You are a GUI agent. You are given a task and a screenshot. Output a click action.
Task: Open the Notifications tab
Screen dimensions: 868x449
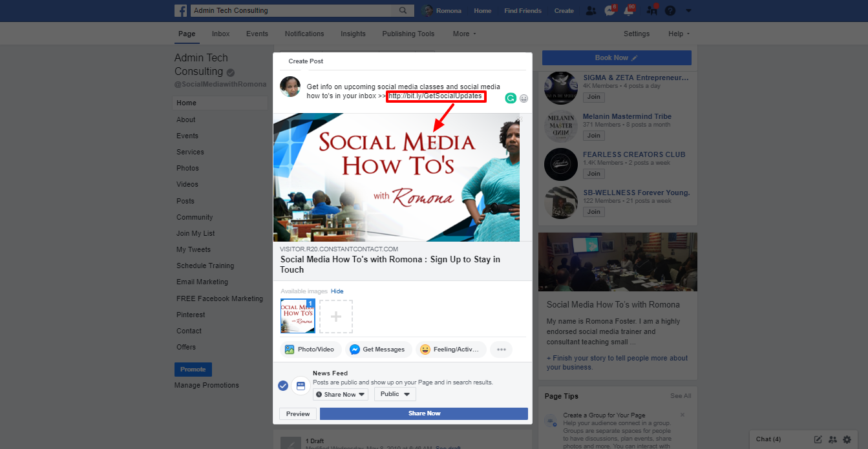click(304, 34)
